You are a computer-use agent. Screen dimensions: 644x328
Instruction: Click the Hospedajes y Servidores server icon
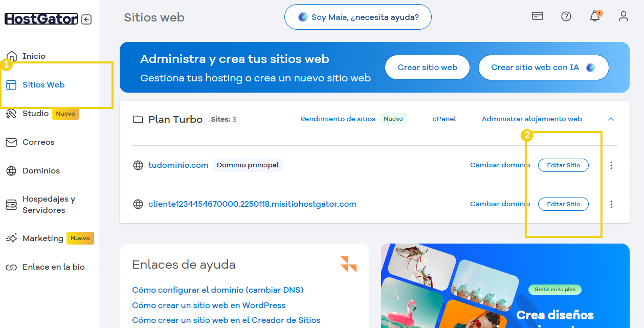point(11,205)
